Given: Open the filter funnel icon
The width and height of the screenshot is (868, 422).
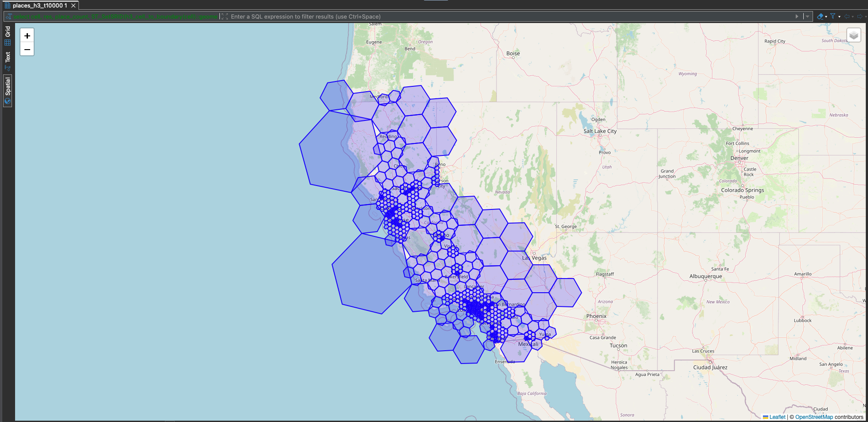Looking at the screenshot, I should [833, 16].
